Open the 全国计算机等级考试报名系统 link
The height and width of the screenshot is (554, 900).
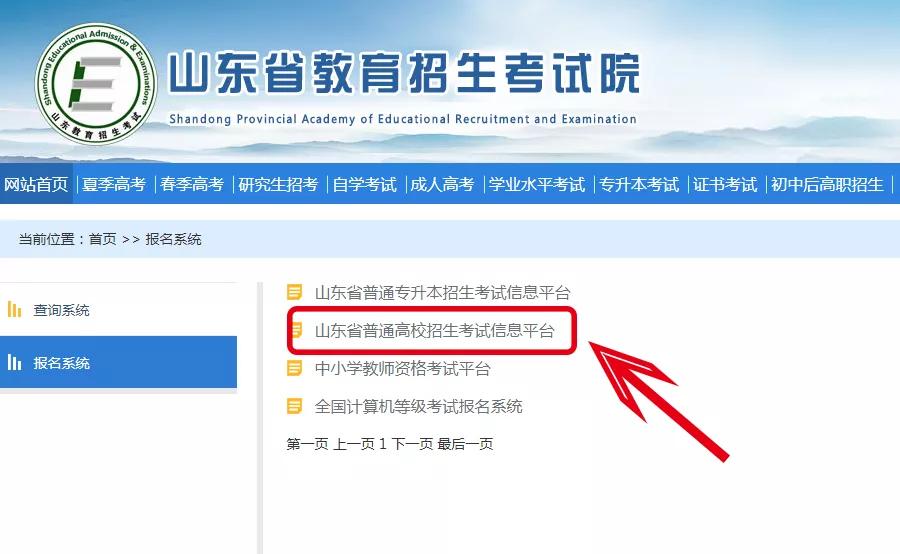[x=418, y=406]
